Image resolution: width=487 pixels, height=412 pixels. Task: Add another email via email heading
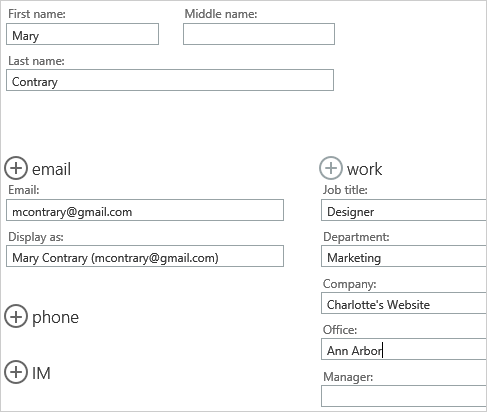coord(51,169)
